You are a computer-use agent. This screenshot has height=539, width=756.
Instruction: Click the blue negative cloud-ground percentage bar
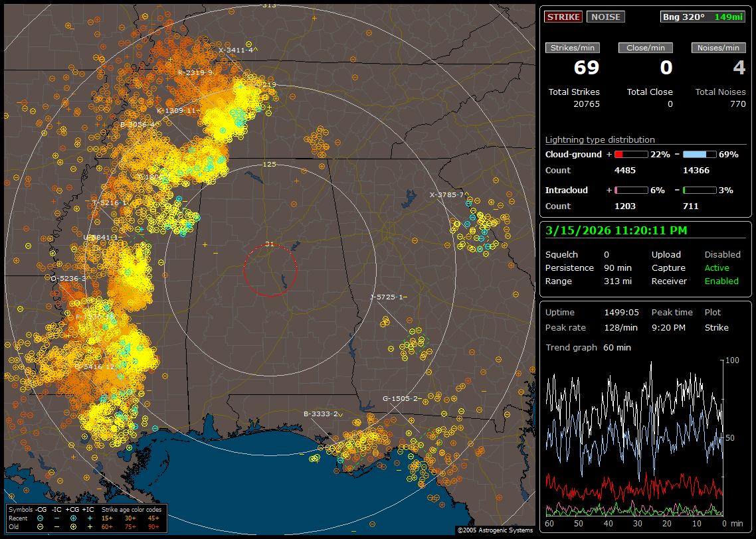click(x=700, y=154)
